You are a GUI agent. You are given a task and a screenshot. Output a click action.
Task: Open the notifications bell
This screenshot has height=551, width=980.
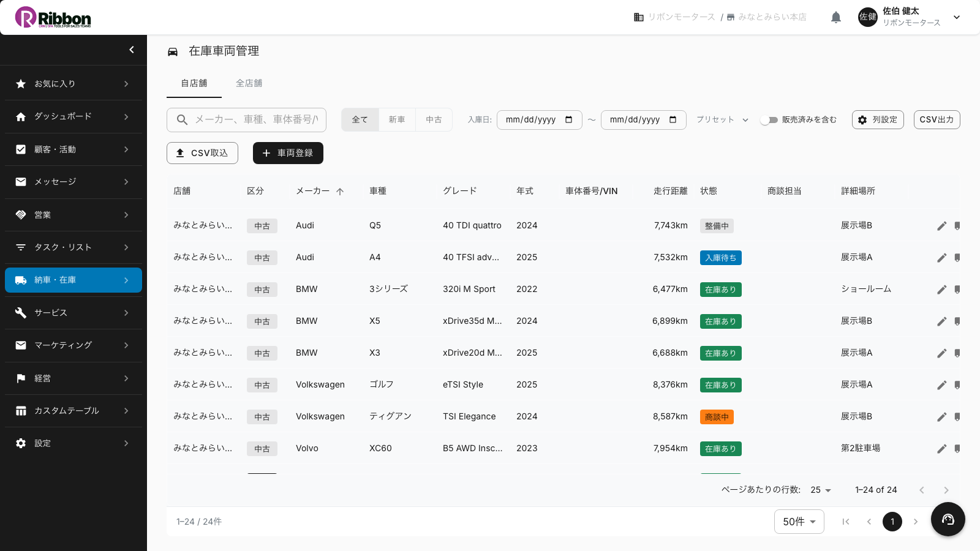(836, 17)
